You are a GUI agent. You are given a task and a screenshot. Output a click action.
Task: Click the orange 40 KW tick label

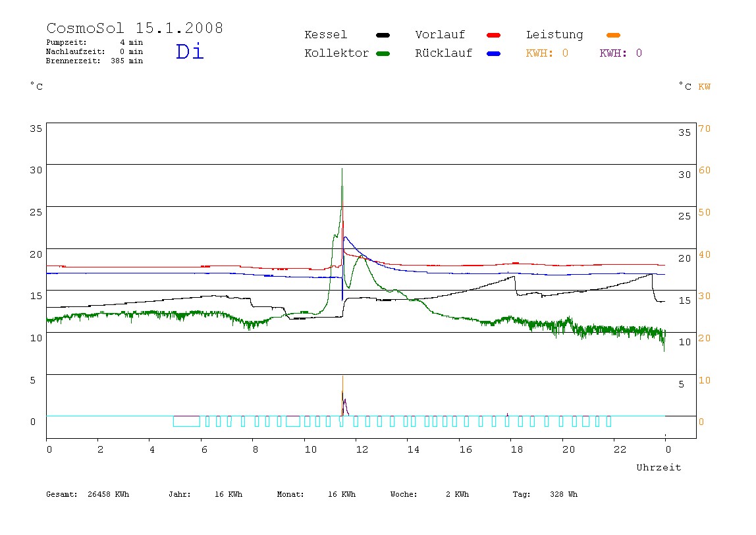click(705, 254)
